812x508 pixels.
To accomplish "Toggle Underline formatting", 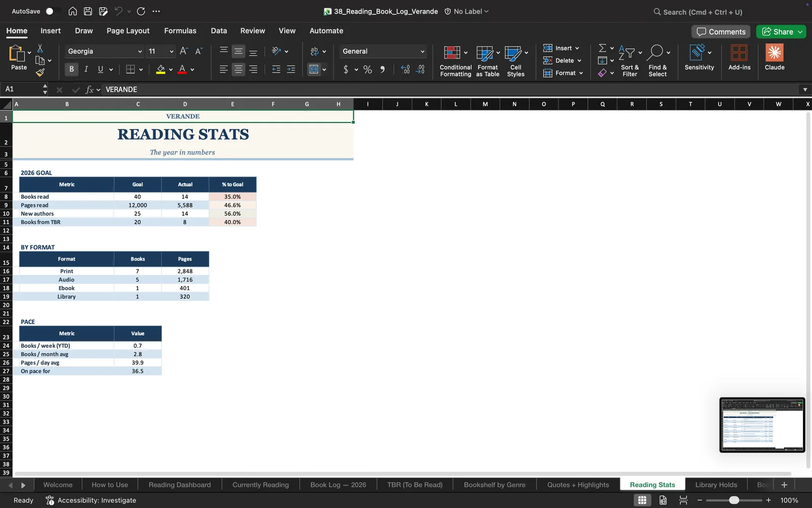I will (100, 69).
